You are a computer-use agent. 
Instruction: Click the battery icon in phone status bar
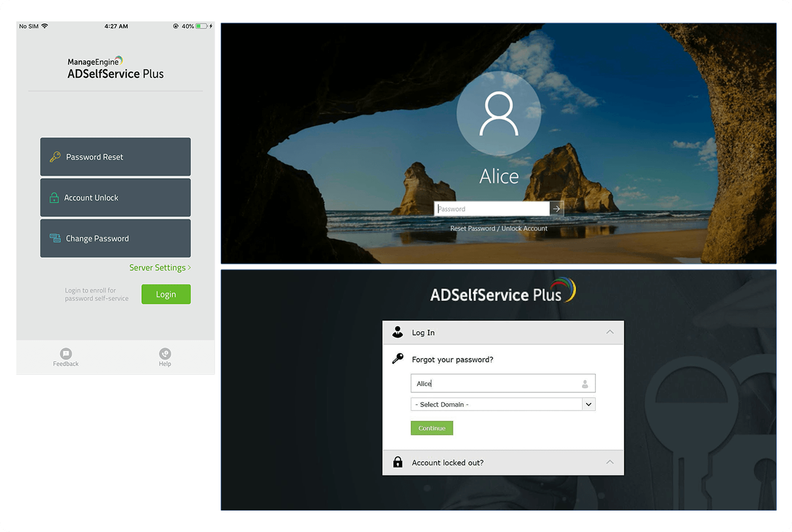tap(202, 26)
